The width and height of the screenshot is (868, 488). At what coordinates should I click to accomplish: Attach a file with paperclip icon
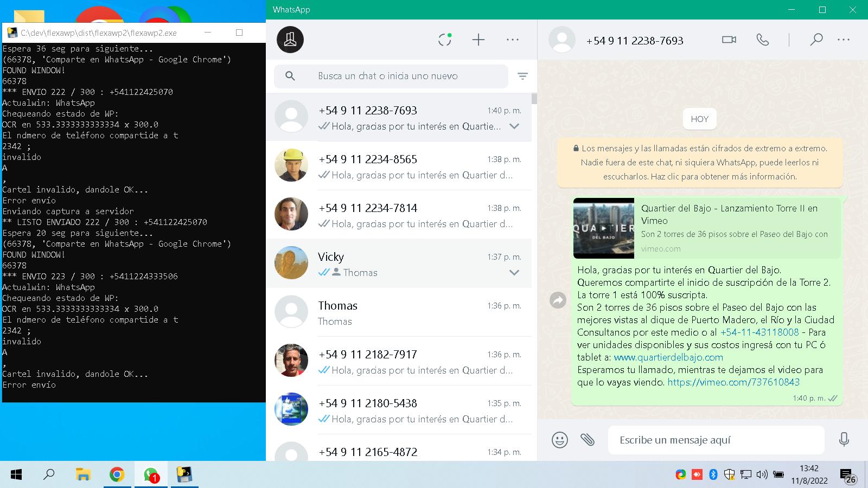(x=588, y=440)
